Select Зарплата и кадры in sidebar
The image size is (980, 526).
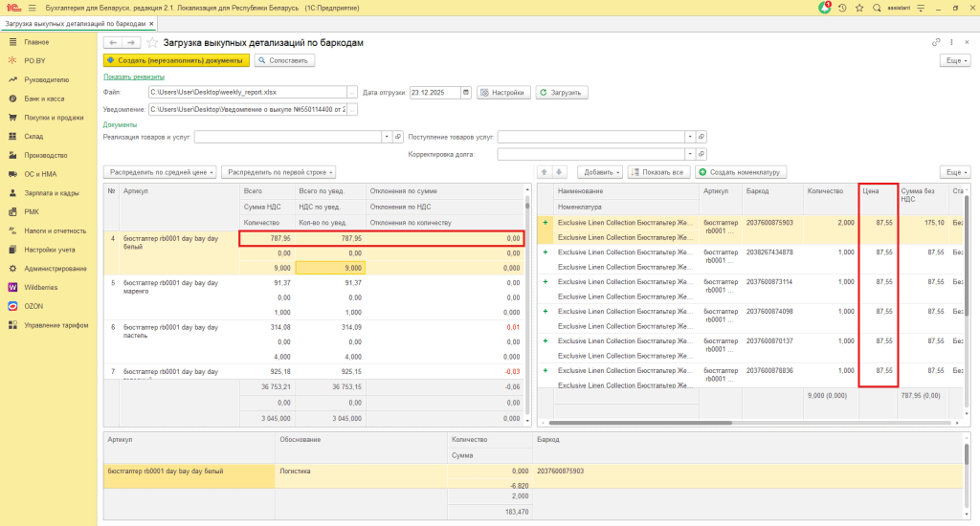point(50,193)
